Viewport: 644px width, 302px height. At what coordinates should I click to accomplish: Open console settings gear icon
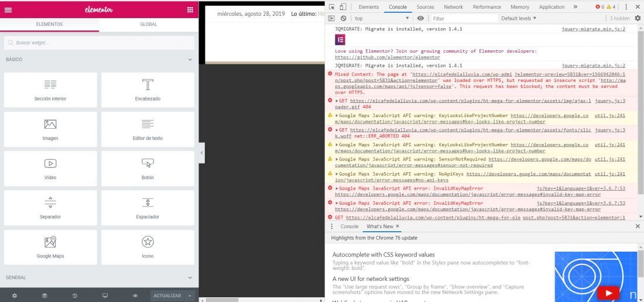coord(638,19)
